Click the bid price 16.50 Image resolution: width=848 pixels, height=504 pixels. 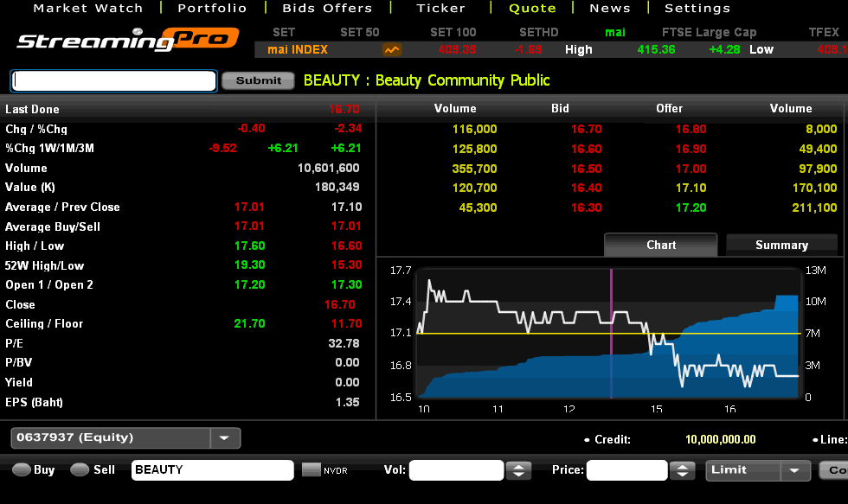[587, 169]
